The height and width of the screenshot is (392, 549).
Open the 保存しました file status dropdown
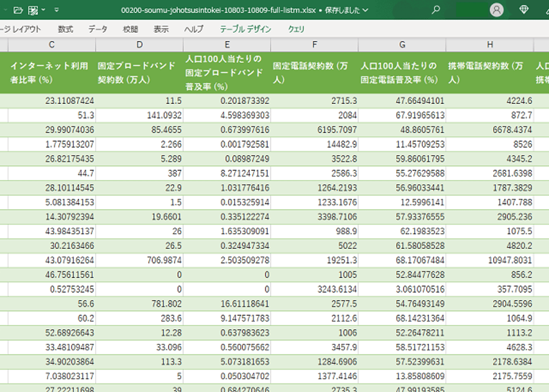click(346, 10)
